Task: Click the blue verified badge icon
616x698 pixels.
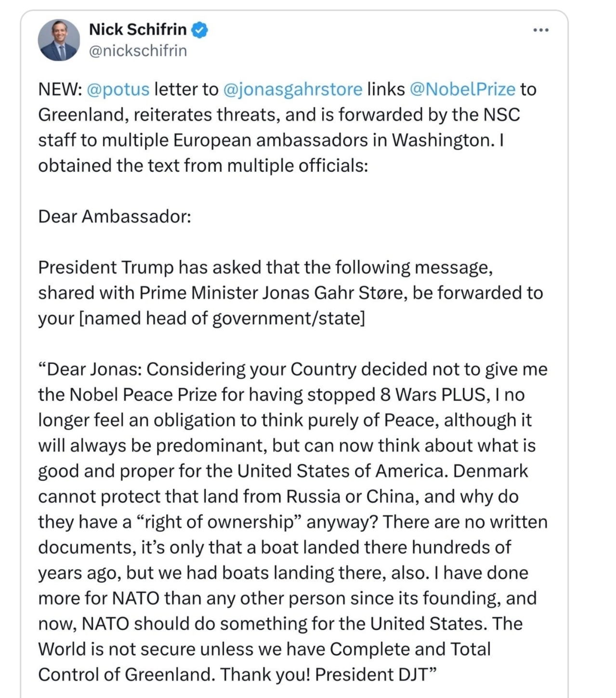Action: click(x=200, y=30)
